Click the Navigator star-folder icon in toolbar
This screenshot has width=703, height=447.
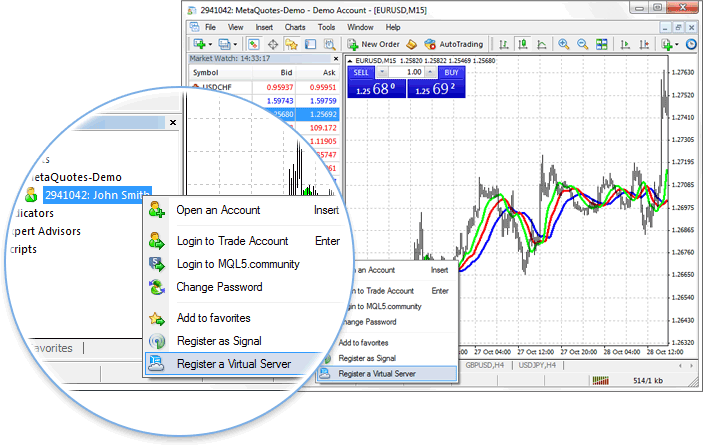[291, 44]
